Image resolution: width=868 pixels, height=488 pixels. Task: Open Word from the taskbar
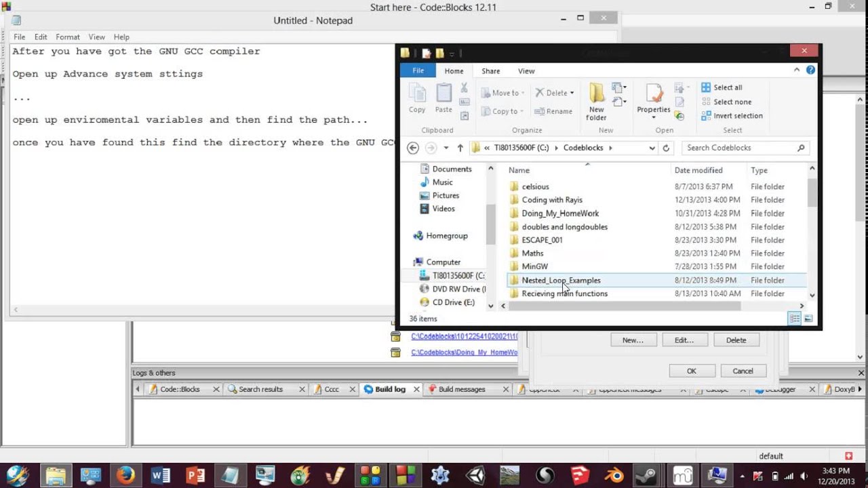tap(161, 475)
